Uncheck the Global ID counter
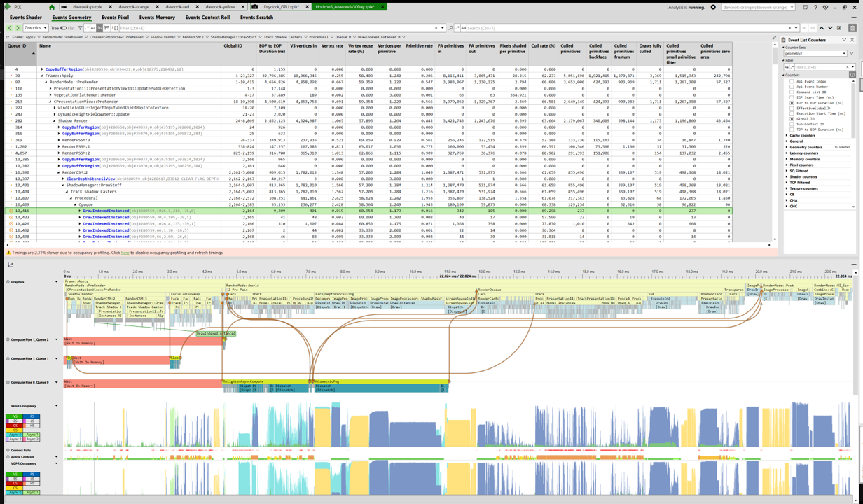The image size is (863, 504). pos(792,119)
